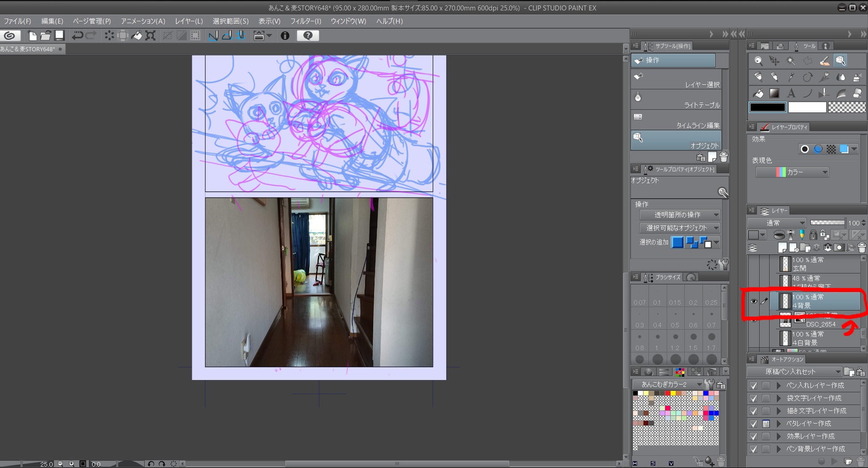Viewport: 868px width, 468px height.
Task: Select オブジェクト sub tool
Action: (x=676, y=140)
